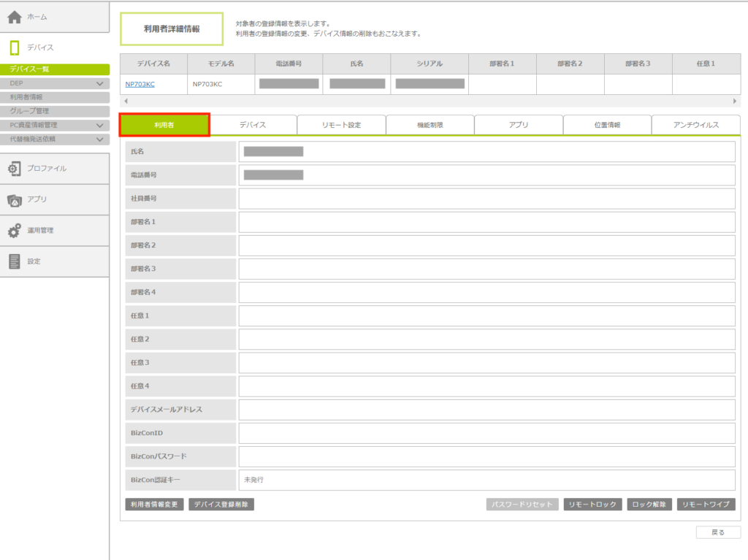Click the table's right horizontal scroll arrow
The width and height of the screenshot is (748, 560).
(x=735, y=101)
